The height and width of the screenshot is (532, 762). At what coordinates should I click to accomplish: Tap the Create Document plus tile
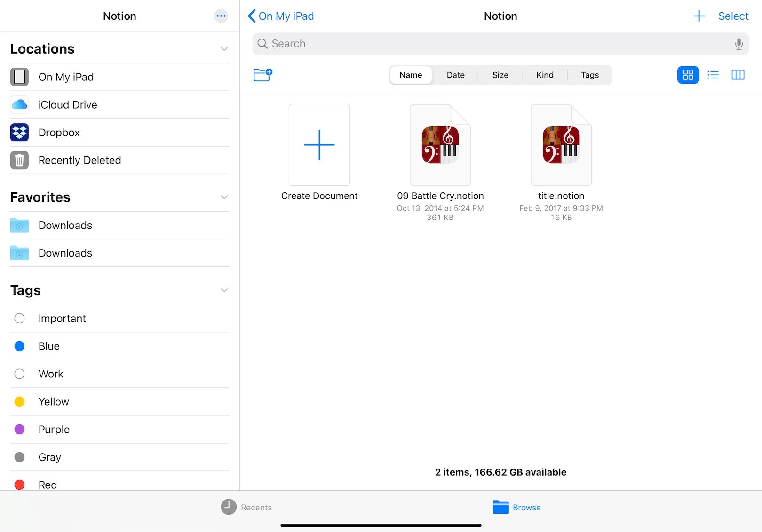point(319,145)
